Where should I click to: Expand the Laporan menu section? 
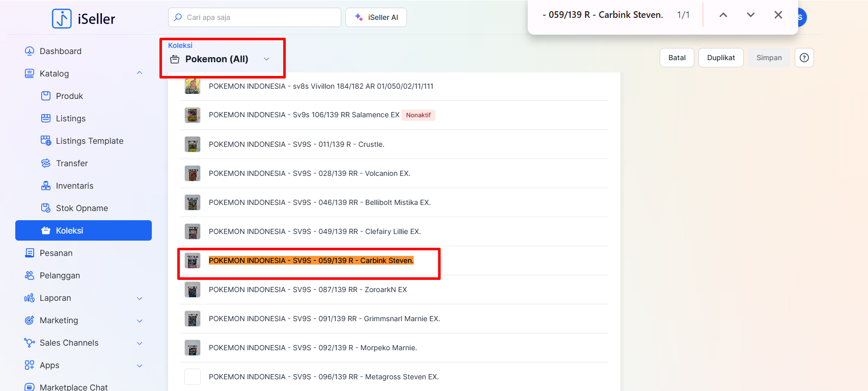[140, 298]
